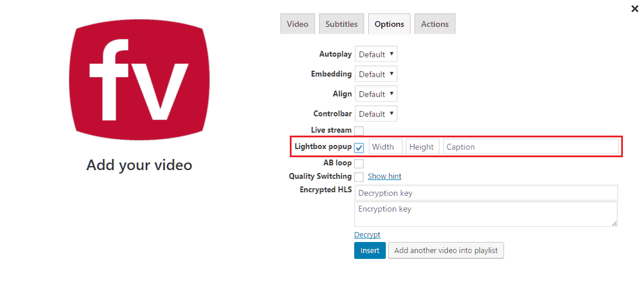Click the Decrypt link
The width and height of the screenshot is (644, 294).
click(x=367, y=234)
